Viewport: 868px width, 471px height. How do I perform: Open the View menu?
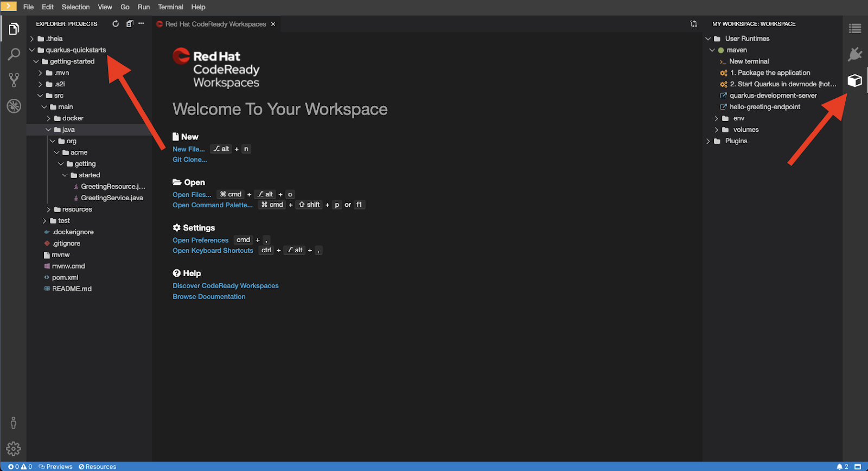(x=105, y=7)
